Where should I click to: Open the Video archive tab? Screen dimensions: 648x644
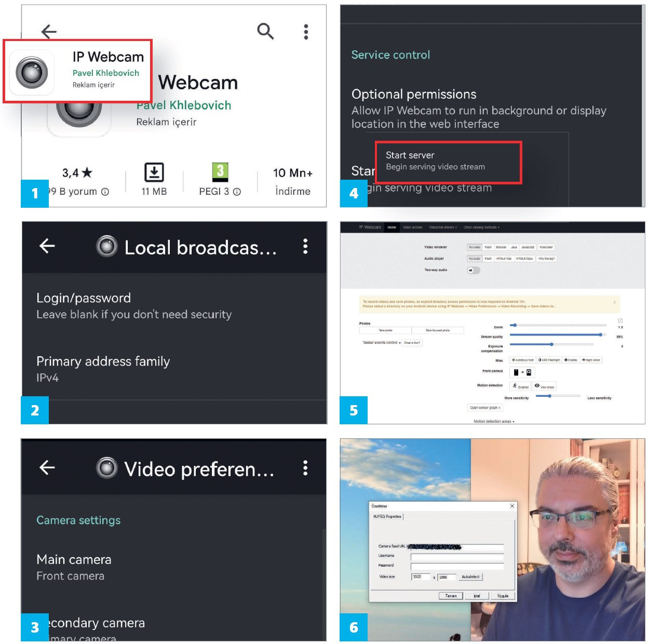point(413,227)
